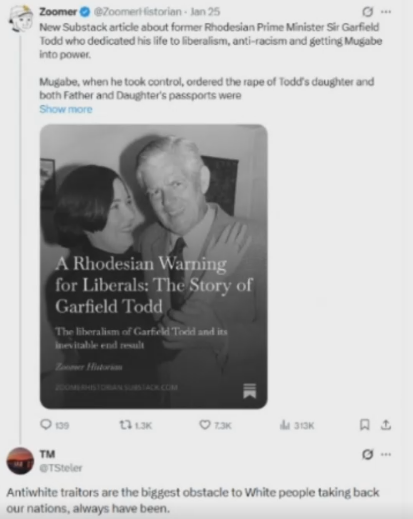Open the Jan 25 post timestamp
The height and width of the screenshot is (519, 413).
click(x=205, y=12)
